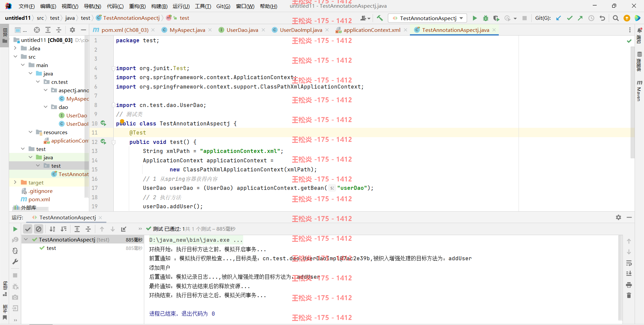Open the 文件(F) menu

tap(26, 6)
